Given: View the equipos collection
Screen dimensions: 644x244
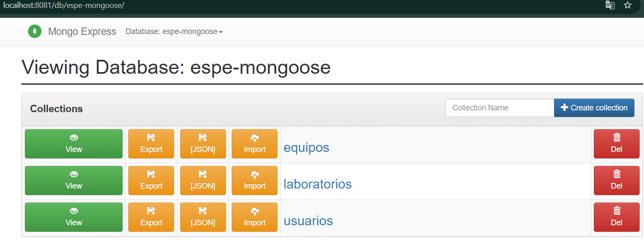Looking at the screenshot, I should (x=74, y=144).
